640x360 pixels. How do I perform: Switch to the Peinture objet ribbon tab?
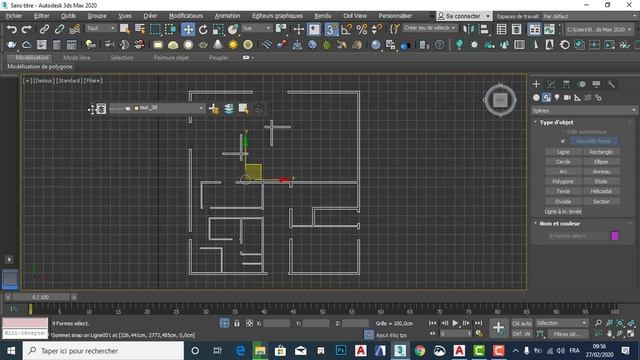pyautogui.click(x=171, y=58)
